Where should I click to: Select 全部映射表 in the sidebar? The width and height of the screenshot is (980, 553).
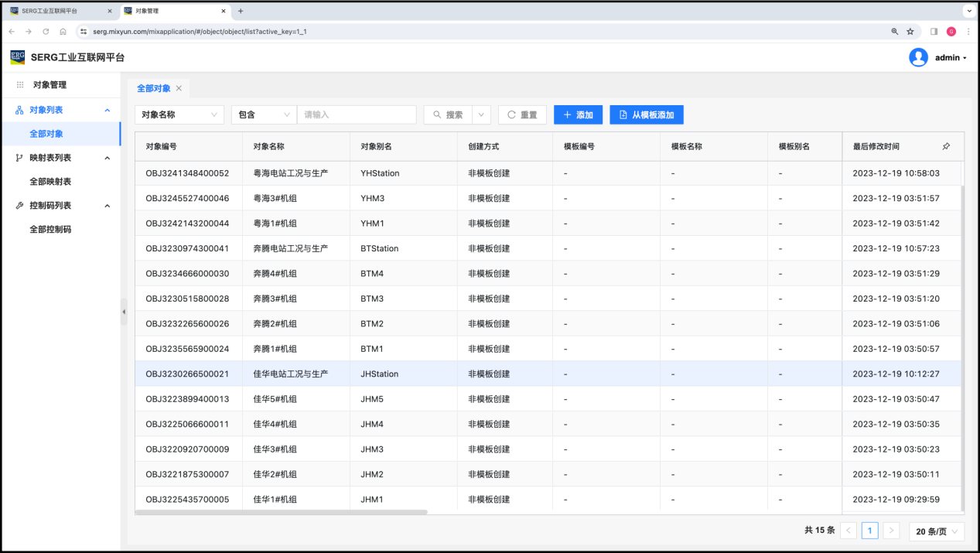coord(50,182)
